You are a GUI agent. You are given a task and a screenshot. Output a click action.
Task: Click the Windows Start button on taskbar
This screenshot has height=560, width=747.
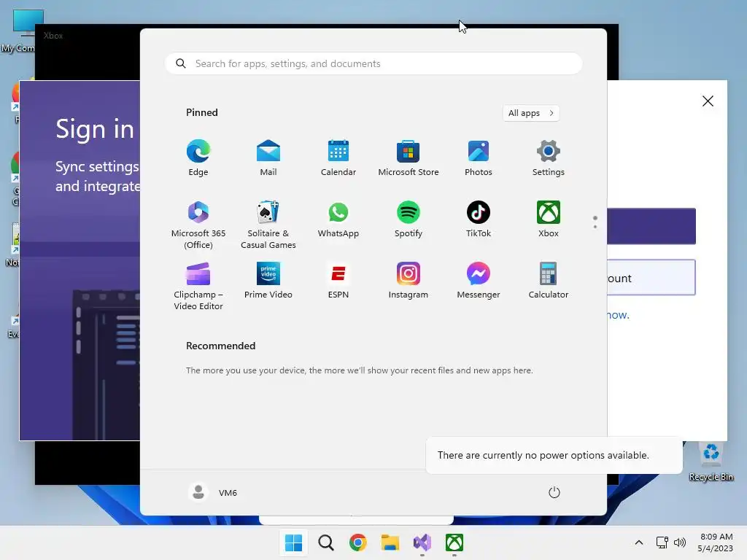[x=293, y=542]
